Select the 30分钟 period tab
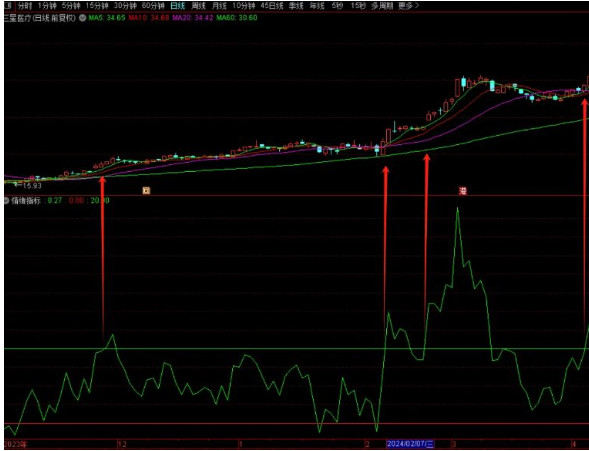 pyautogui.click(x=125, y=6)
